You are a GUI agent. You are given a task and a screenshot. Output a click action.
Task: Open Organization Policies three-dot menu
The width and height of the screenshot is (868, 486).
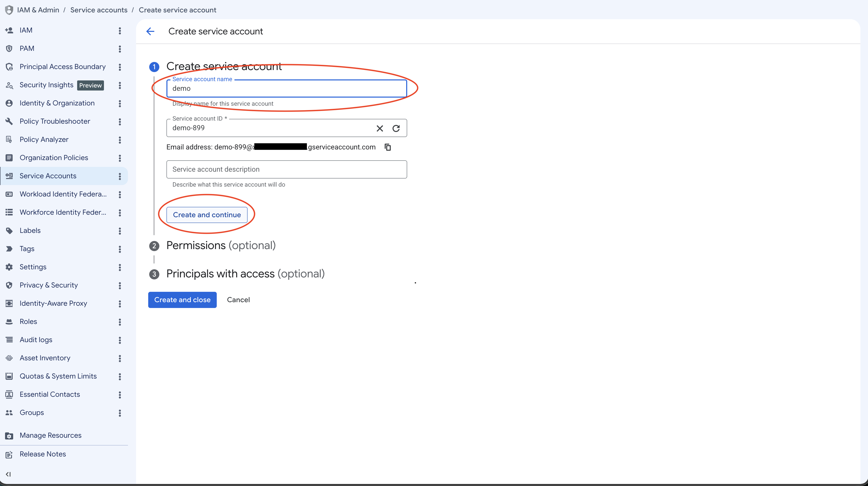click(x=120, y=158)
